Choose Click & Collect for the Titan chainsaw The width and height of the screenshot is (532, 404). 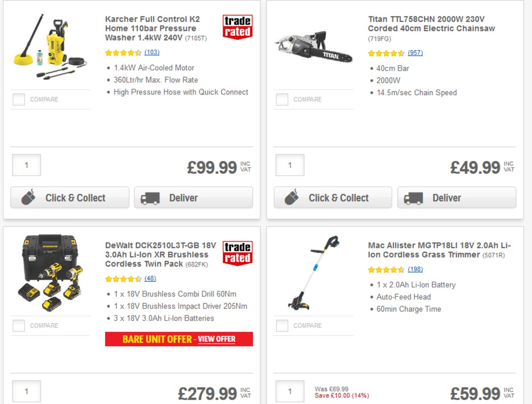(x=332, y=198)
